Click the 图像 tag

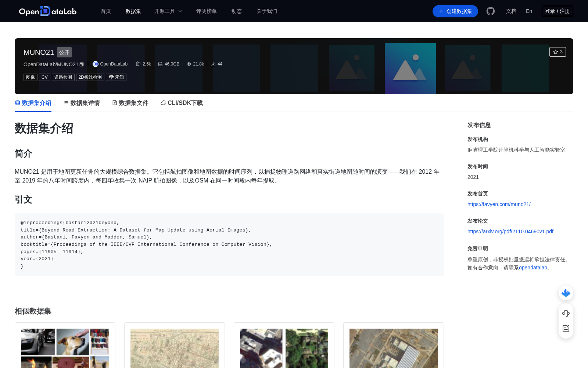pos(31,77)
